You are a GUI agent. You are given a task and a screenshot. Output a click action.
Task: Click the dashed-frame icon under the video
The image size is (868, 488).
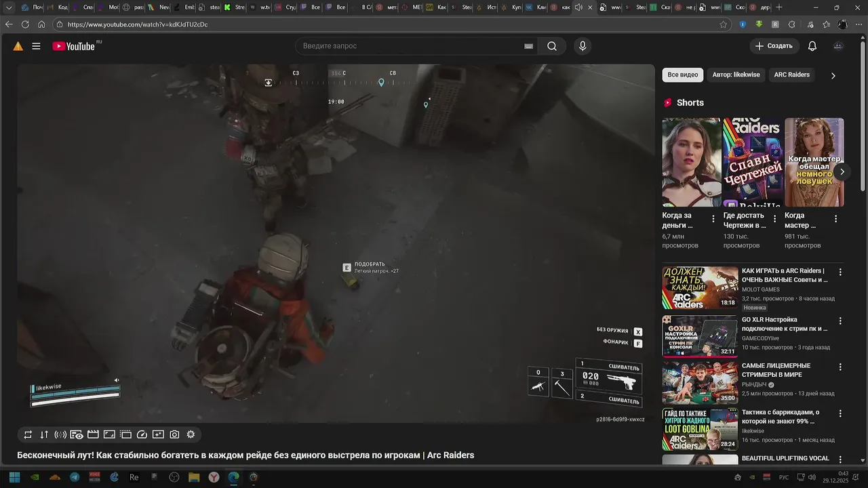[x=125, y=434]
